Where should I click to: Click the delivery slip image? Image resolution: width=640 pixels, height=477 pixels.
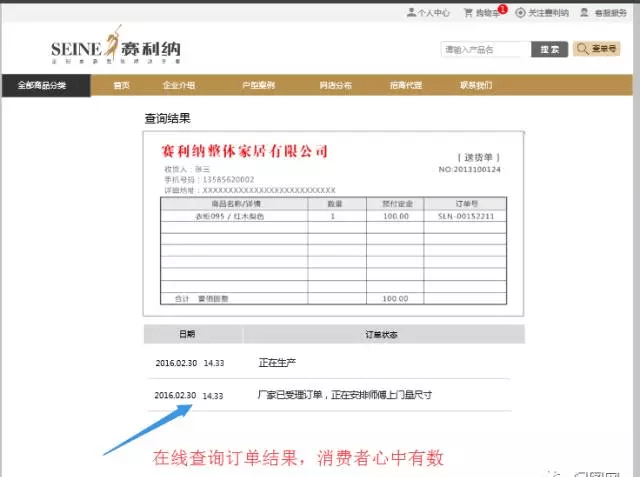333,224
